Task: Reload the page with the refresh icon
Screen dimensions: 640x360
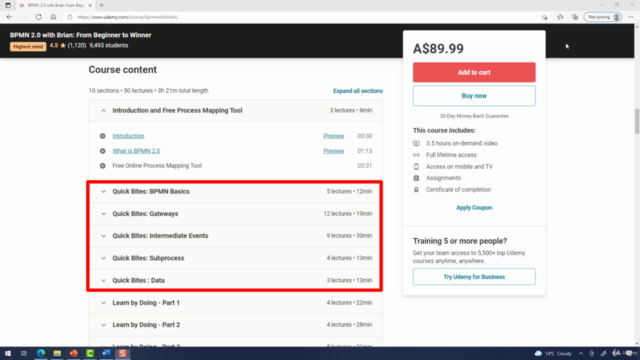Action: pyautogui.click(x=38, y=17)
